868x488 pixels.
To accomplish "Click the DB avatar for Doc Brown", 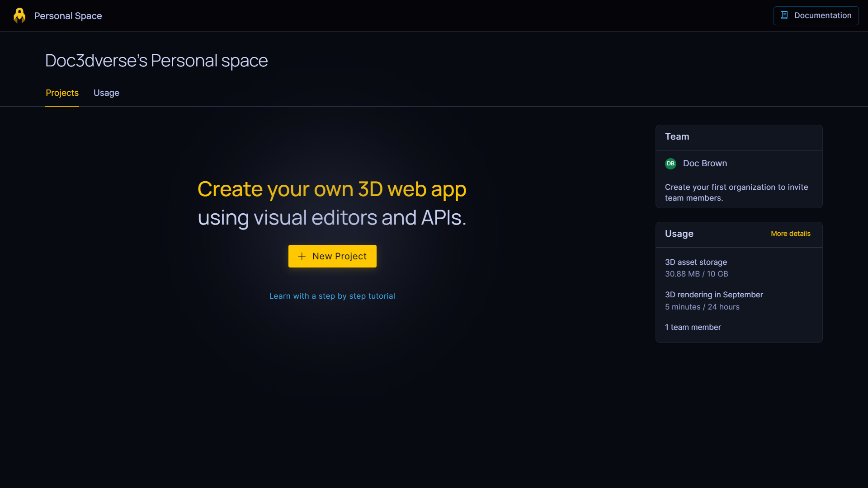I will [670, 164].
